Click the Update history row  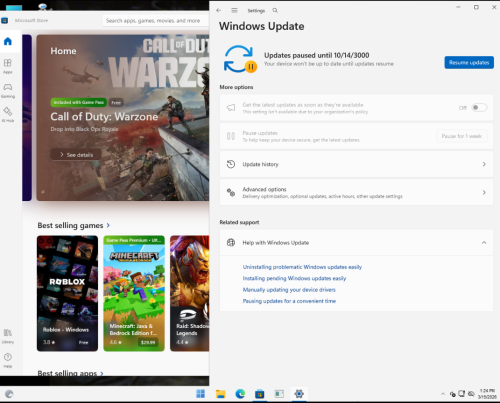[x=356, y=164]
